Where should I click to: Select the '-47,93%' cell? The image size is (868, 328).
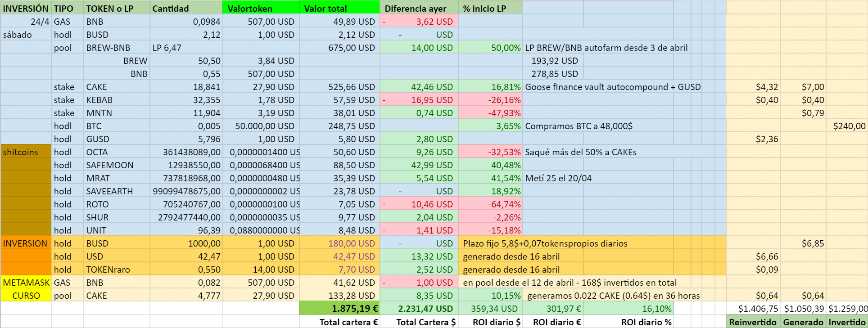(490, 112)
